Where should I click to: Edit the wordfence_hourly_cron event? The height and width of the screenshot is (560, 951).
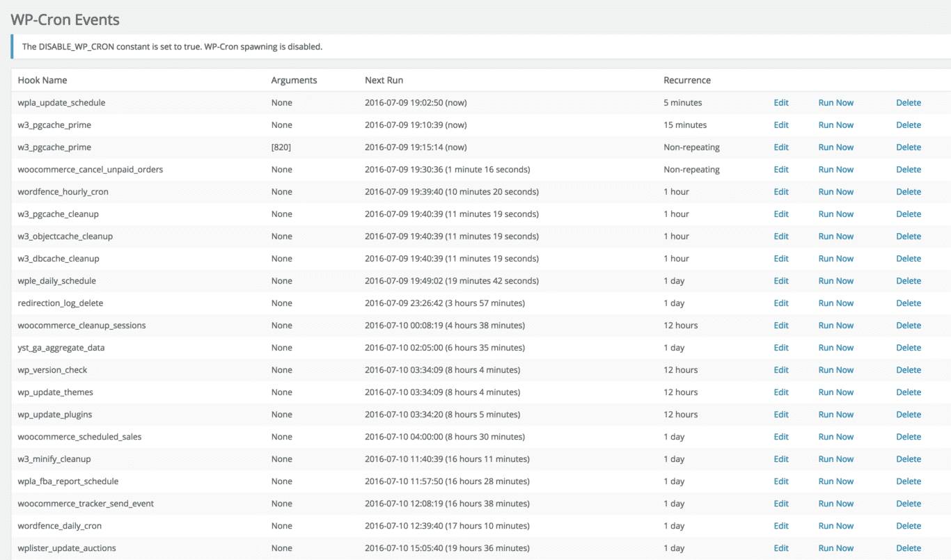coord(781,192)
